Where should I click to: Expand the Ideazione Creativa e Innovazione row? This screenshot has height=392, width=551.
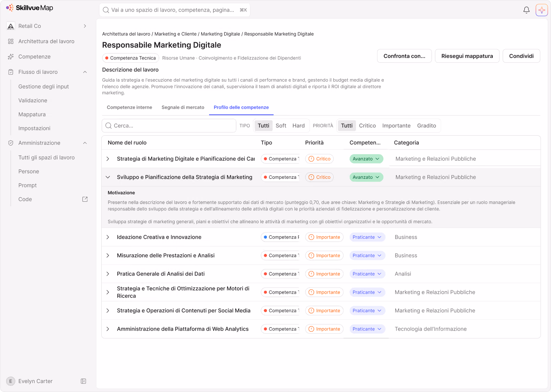(108, 237)
